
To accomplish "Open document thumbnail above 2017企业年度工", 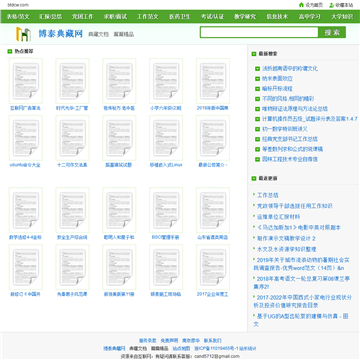I will (x=213, y=267).
